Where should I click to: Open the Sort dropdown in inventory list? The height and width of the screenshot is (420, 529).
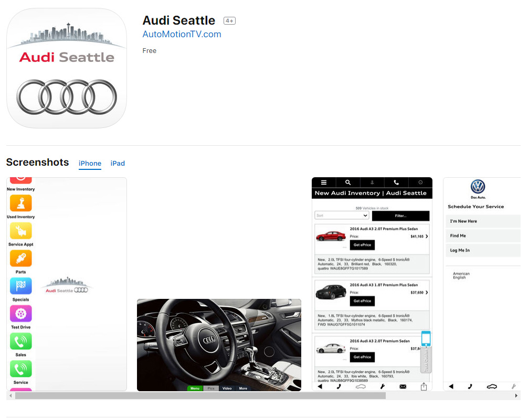click(342, 216)
